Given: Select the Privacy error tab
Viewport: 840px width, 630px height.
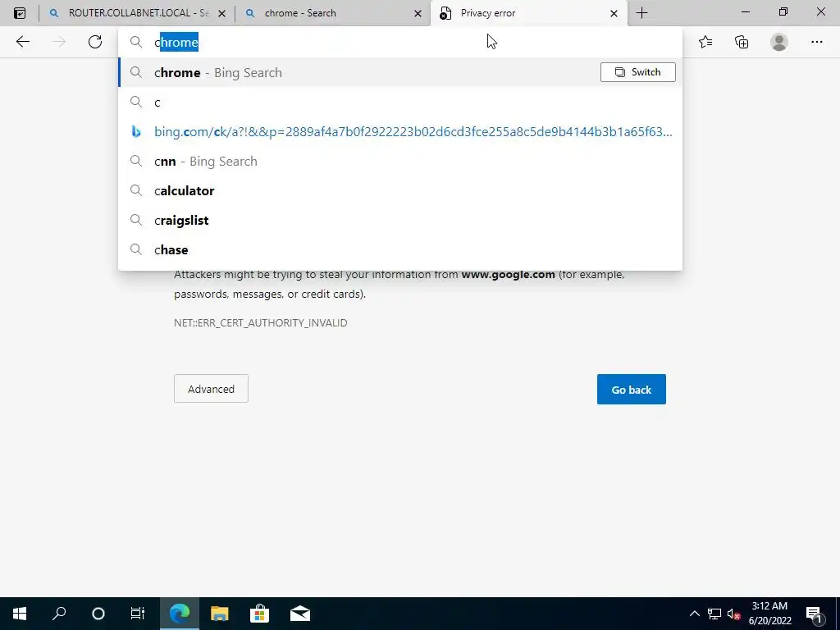Looking at the screenshot, I should (527, 13).
